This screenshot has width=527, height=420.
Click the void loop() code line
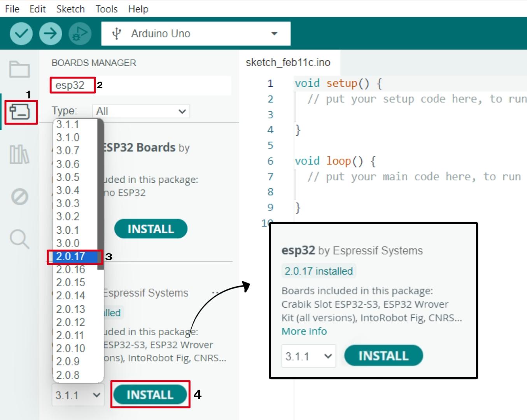click(x=335, y=161)
